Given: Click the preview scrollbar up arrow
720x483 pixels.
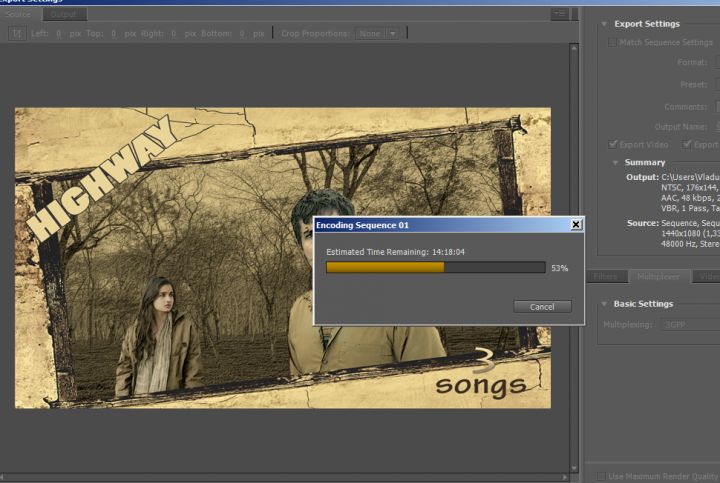Looking at the screenshot, I should 574,47.
